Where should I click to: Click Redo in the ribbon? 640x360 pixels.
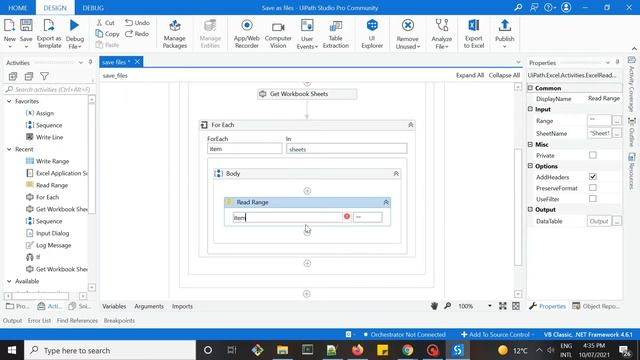(137, 34)
